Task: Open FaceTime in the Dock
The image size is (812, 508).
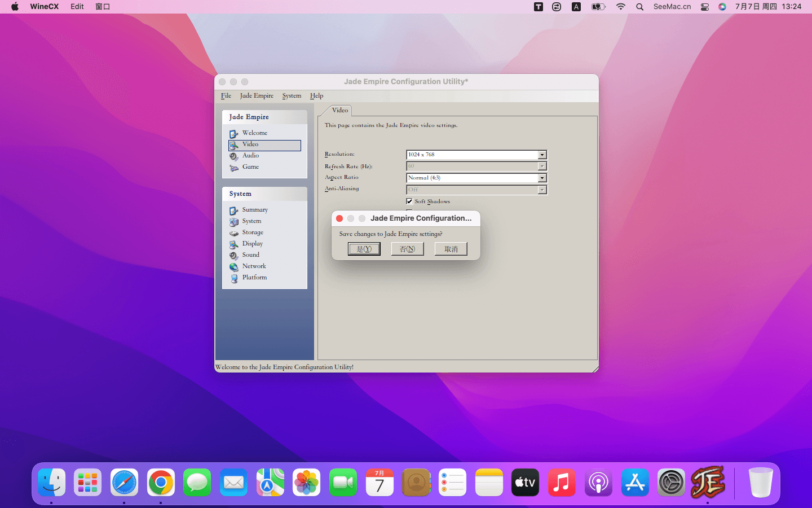Action: click(343, 483)
